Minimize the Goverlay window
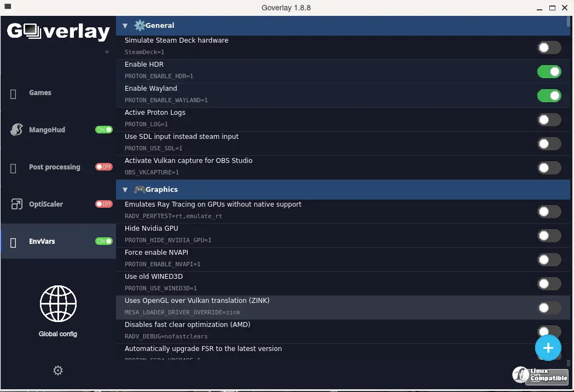574x392 pixels. 539,8
